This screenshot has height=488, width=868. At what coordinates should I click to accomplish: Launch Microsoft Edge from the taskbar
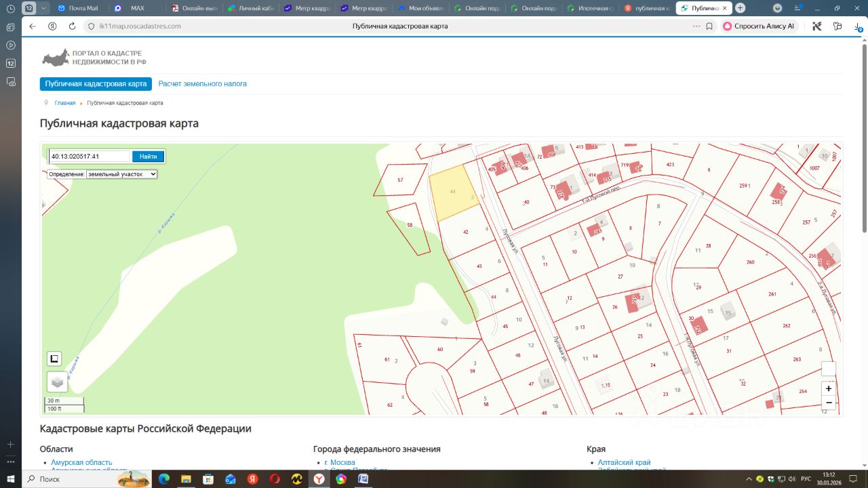tap(163, 479)
